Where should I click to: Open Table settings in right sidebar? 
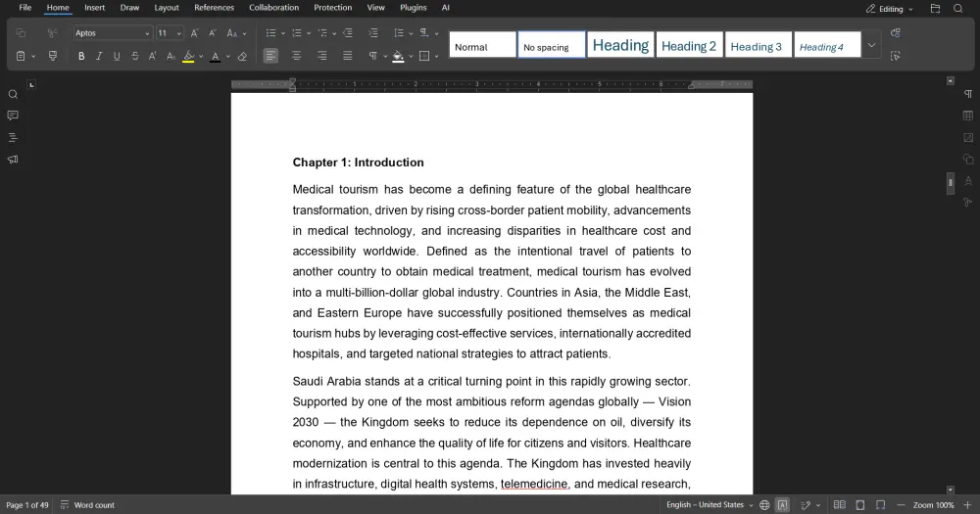click(968, 116)
